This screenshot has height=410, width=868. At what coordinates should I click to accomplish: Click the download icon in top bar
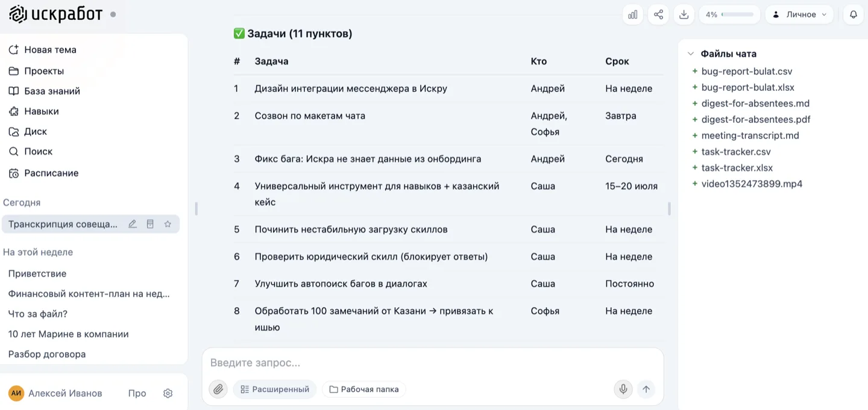click(684, 14)
